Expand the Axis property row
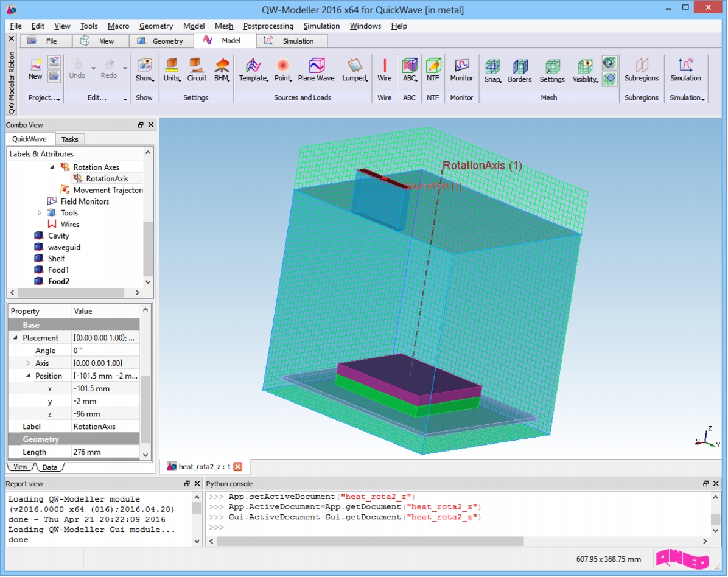This screenshot has height=577, width=728. click(x=28, y=363)
